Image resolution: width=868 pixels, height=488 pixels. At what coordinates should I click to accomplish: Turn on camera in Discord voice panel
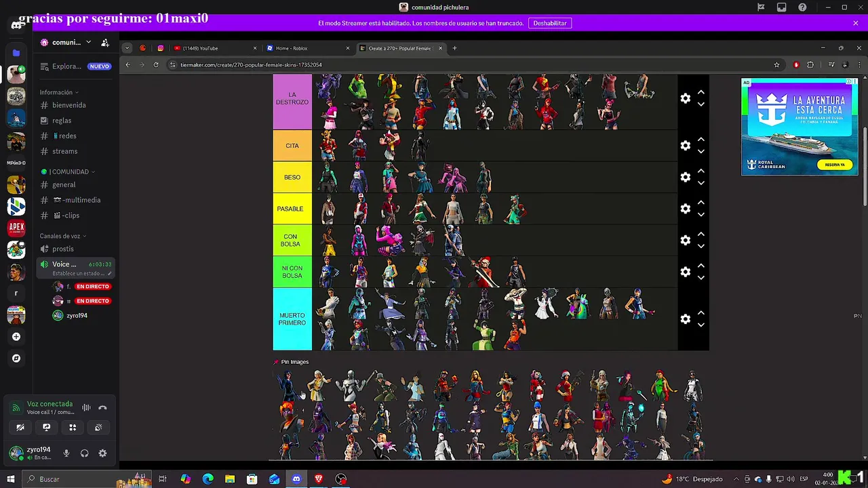pos(20,427)
